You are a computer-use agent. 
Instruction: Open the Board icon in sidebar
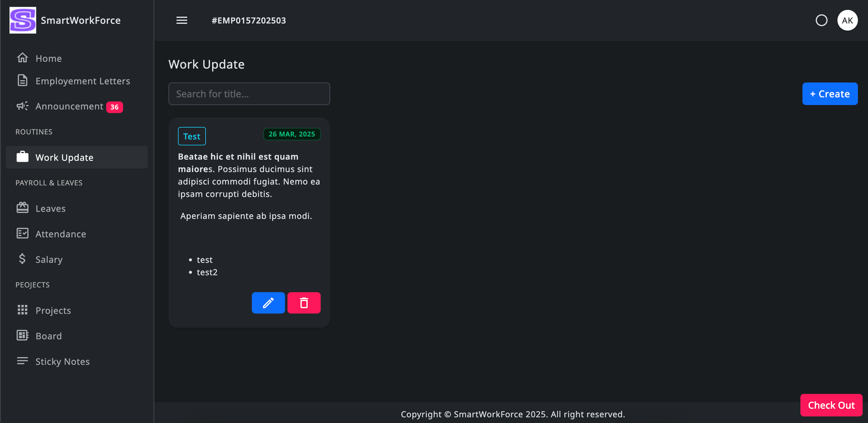coord(22,336)
